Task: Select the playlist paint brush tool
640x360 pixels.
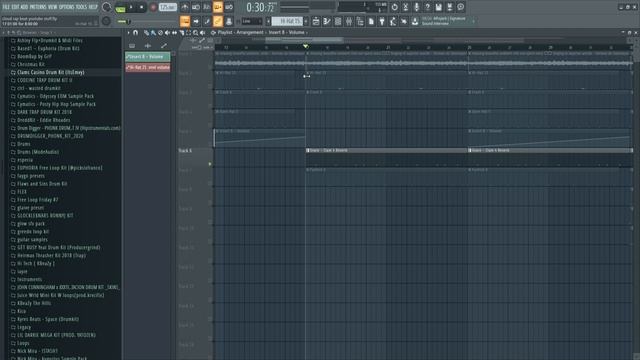Action: pyautogui.click(x=153, y=33)
